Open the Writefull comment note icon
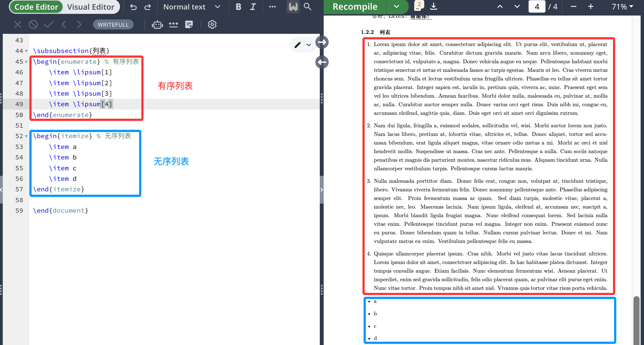 189,24
